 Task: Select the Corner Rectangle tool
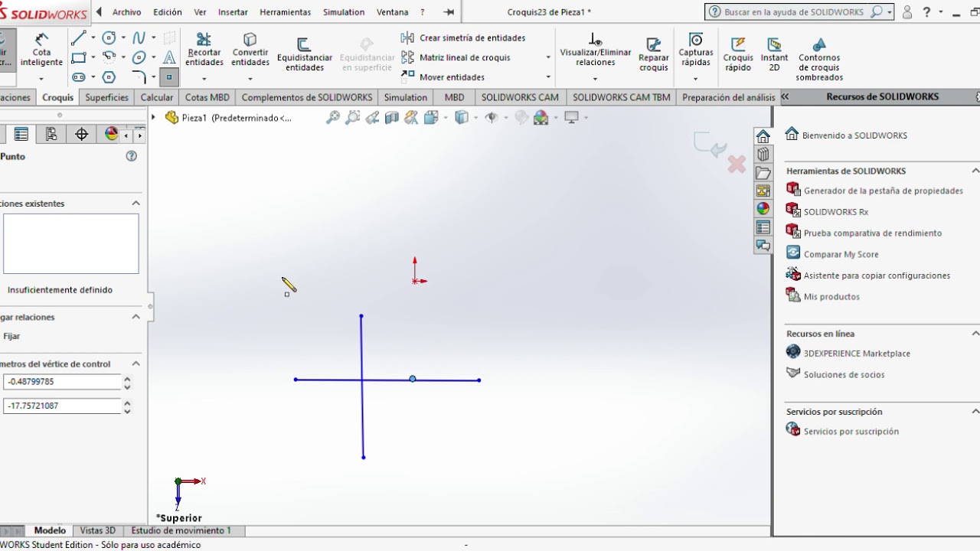(78, 57)
